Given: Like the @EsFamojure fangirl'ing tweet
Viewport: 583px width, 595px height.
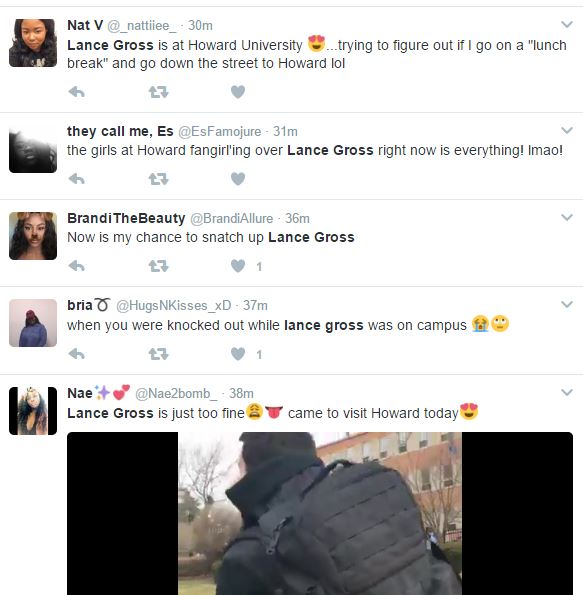Looking at the screenshot, I should (238, 179).
